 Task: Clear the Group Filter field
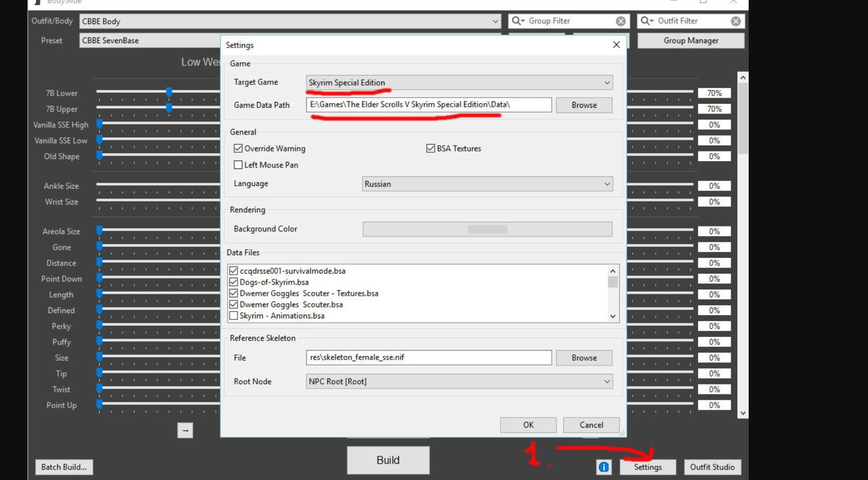[x=620, y=21]
